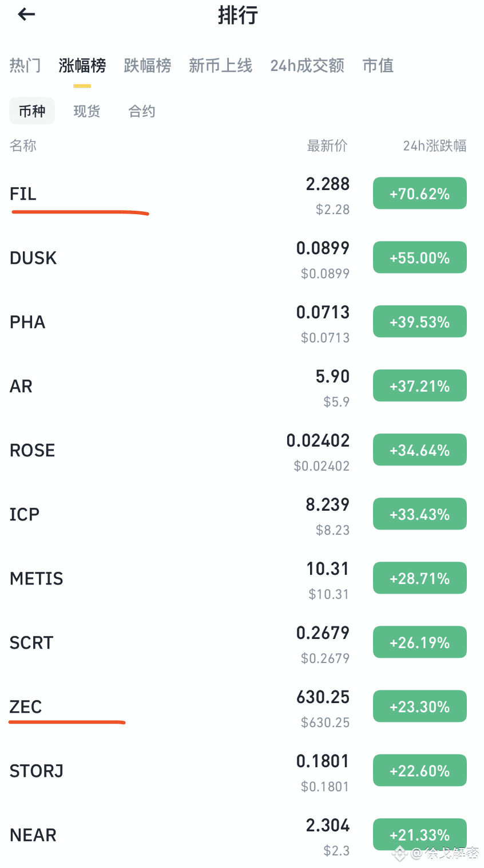Tap the +70.62% change badge
Screen dimensions: 484x868
419,194
